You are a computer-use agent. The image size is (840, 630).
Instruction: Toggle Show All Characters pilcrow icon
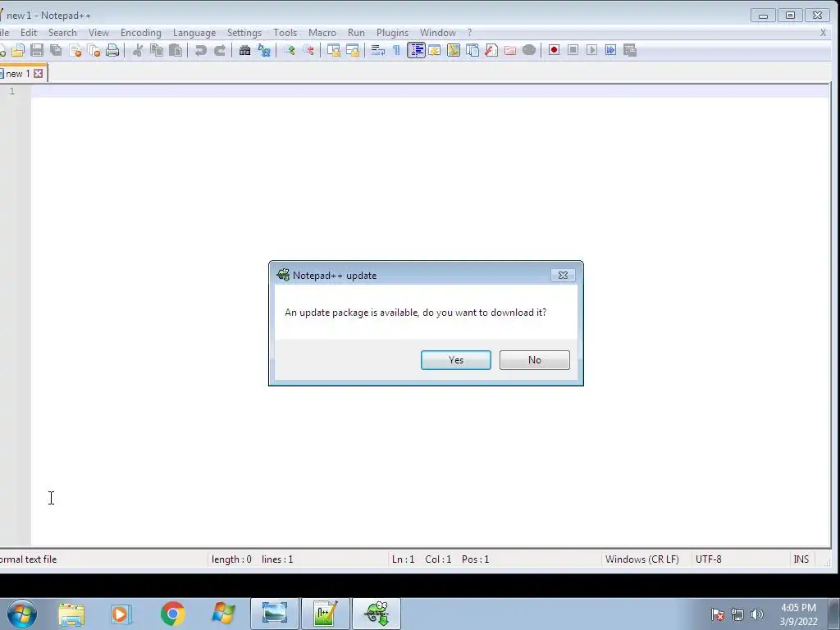click(396, 50)
